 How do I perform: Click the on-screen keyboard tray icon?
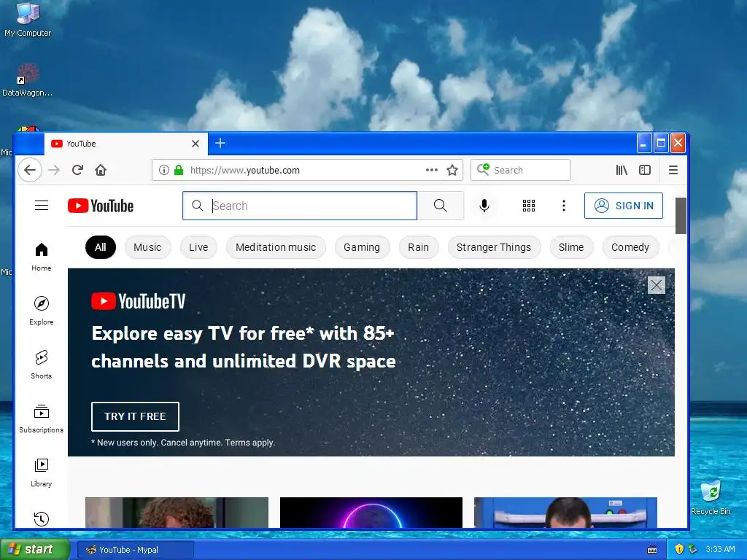pyautogui.click(x=652, y=550)
